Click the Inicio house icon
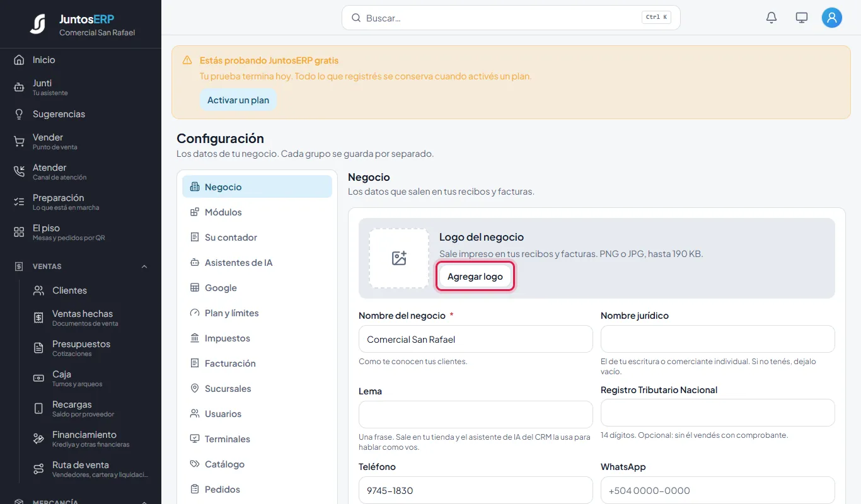 pyautogui.click(x=19, y=60)
